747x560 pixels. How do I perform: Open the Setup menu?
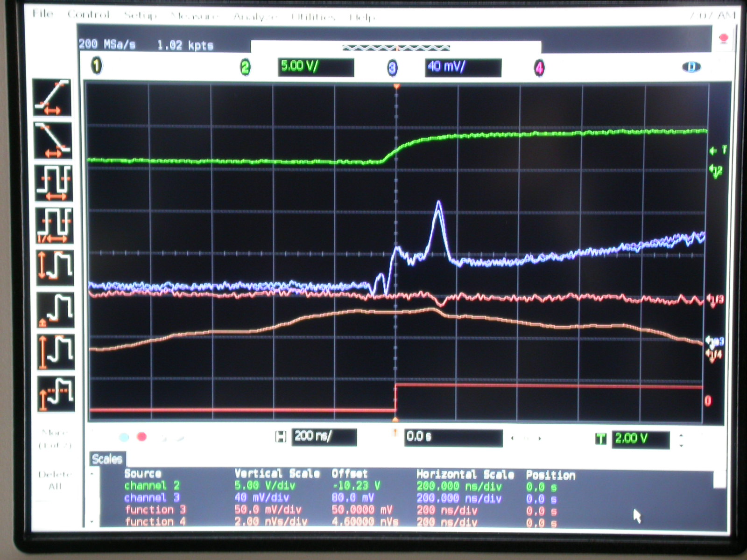[x=140, y=15]
